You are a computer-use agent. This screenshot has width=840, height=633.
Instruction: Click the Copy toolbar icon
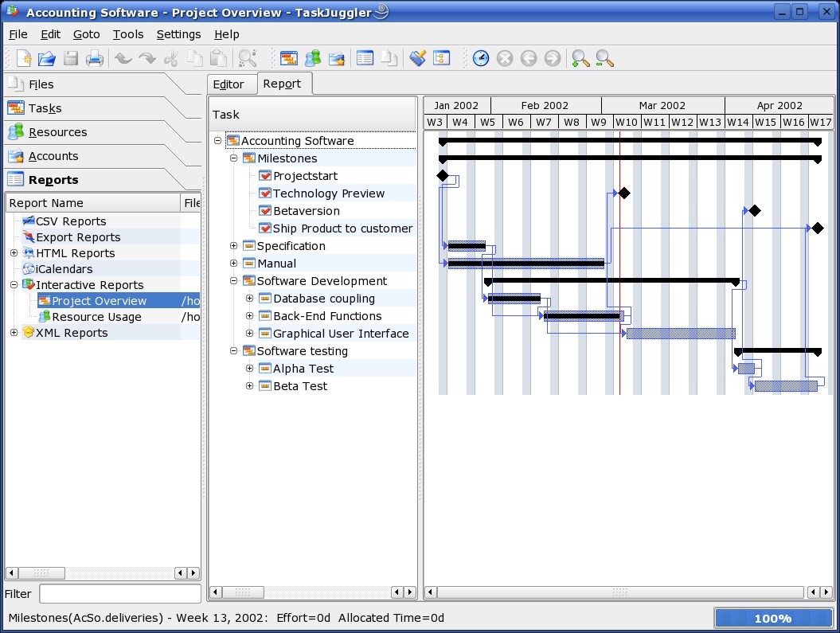[194, 58]
